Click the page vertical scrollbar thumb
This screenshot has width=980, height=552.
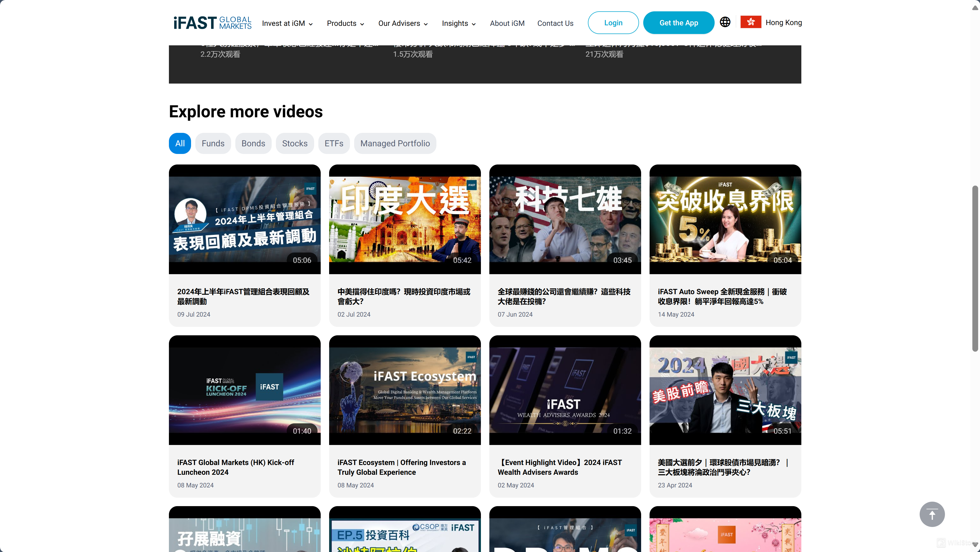tap(975, 268)
